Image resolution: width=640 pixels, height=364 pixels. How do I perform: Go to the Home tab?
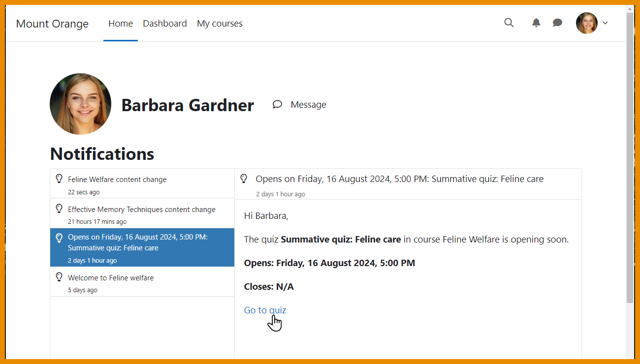click(x=121, y=23)
